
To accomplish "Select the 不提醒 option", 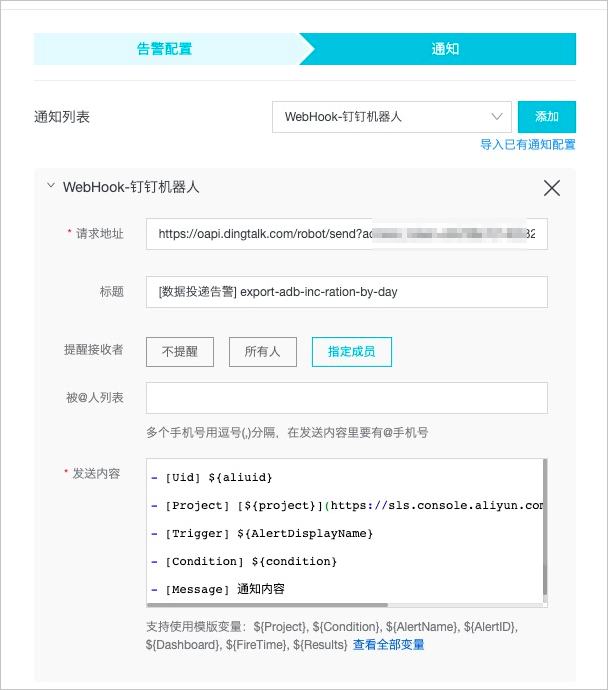I will (x=180, y=352).
